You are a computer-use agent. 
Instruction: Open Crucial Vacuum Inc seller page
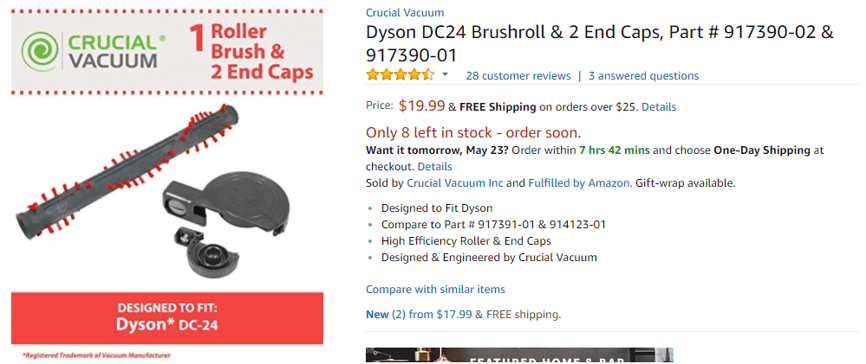click(455, 183)
